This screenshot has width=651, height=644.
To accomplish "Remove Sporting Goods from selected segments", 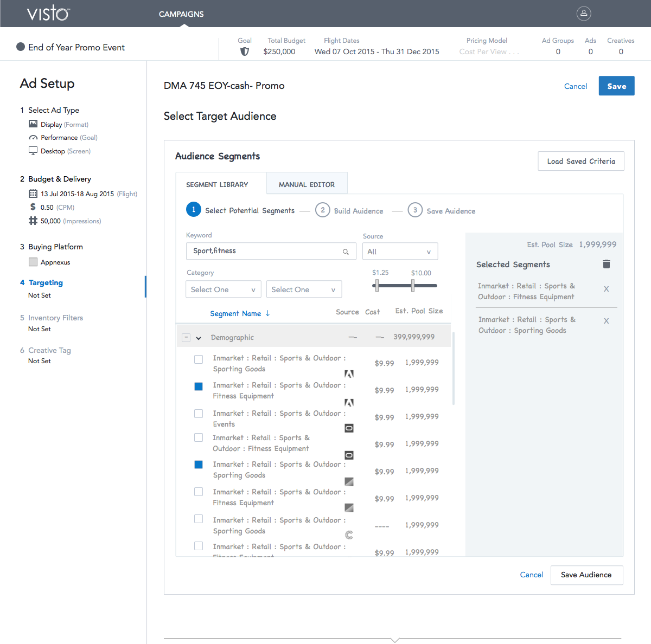I will [x=607, y=321].
